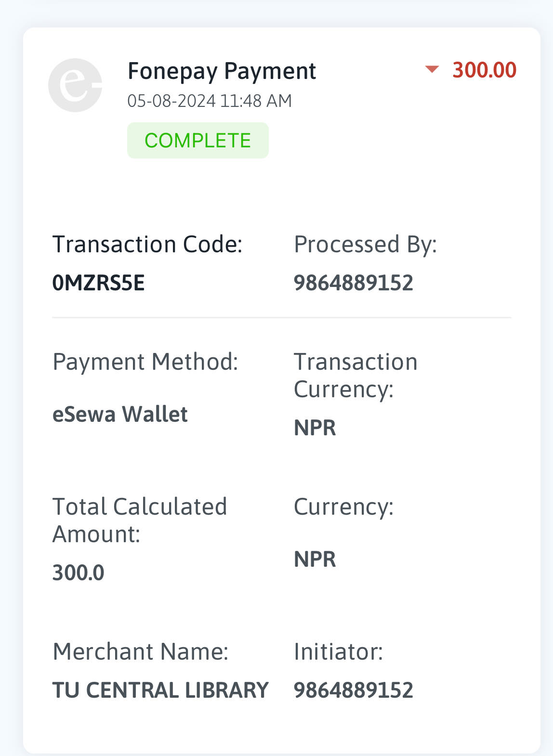Tap the Merchant Name label
This screenshot has width=553, height=756.
pyautogui.click(x=141, y=652)
